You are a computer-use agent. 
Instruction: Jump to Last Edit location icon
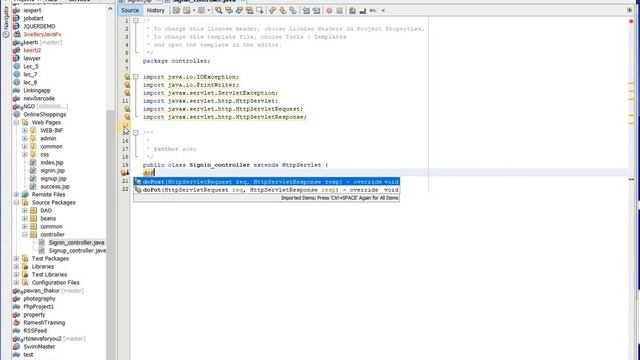(x=176, y=11)
